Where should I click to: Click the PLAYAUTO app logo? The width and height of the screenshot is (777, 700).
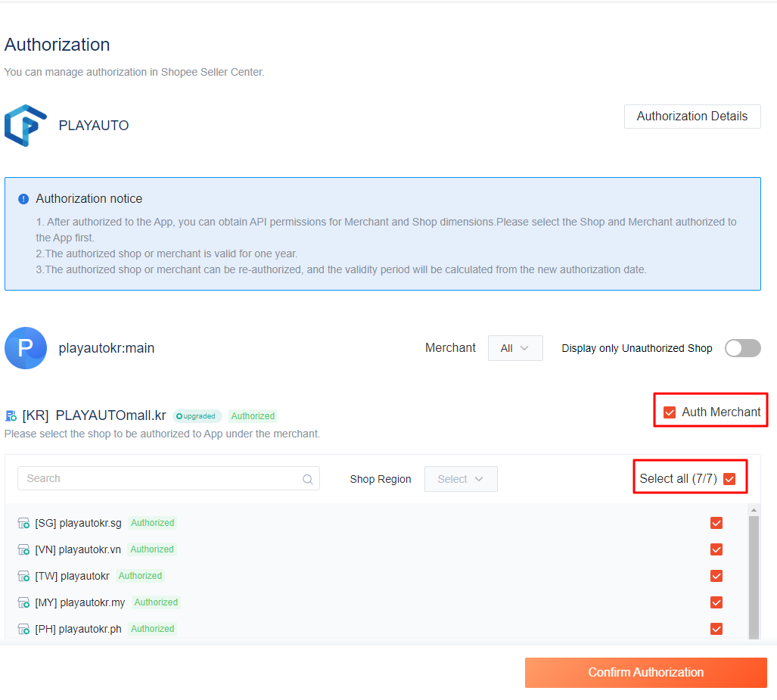26,126
